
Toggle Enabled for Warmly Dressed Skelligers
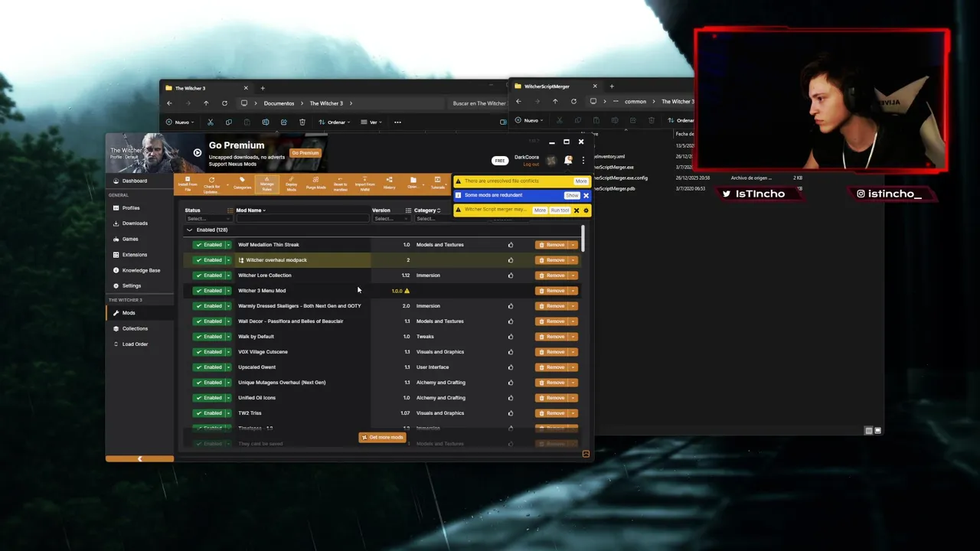(207, 306)
